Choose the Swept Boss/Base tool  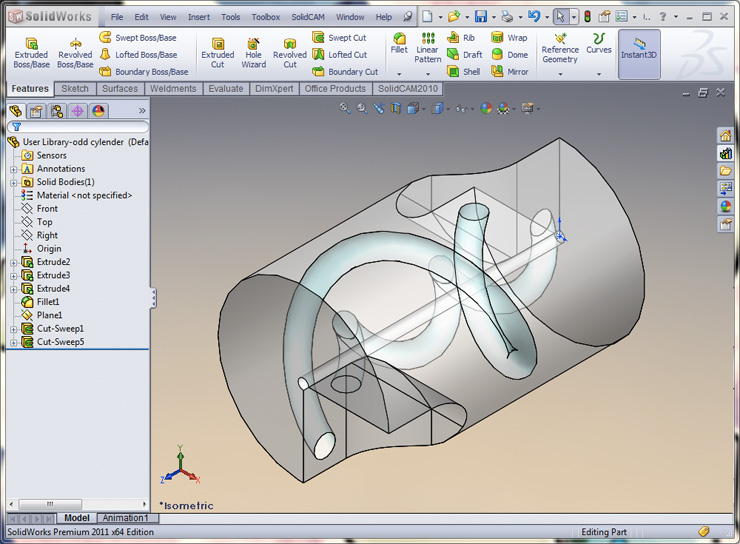pos(138,37)
